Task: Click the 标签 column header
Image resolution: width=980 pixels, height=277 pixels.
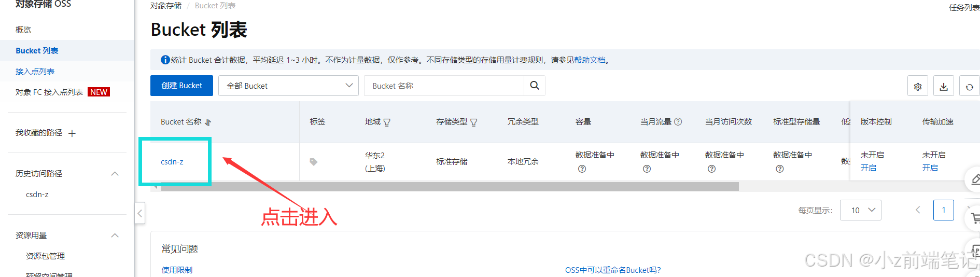Action: tap(318, 121)
